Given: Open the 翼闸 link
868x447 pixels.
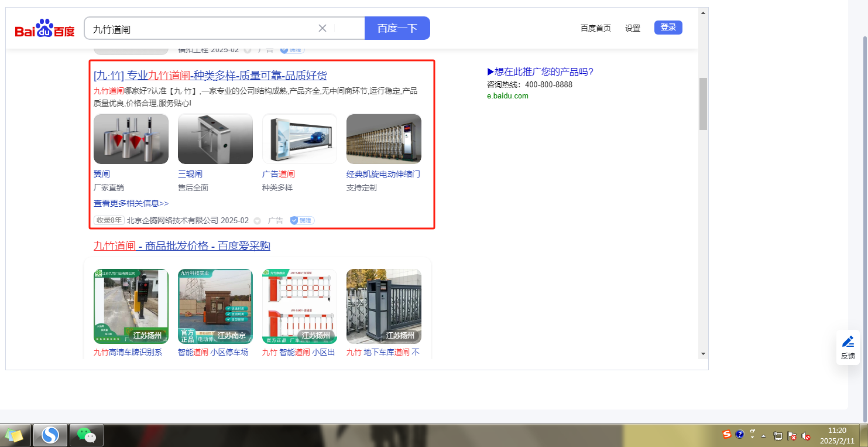Looking at the screenshot, I should click(x=102, y=174).
